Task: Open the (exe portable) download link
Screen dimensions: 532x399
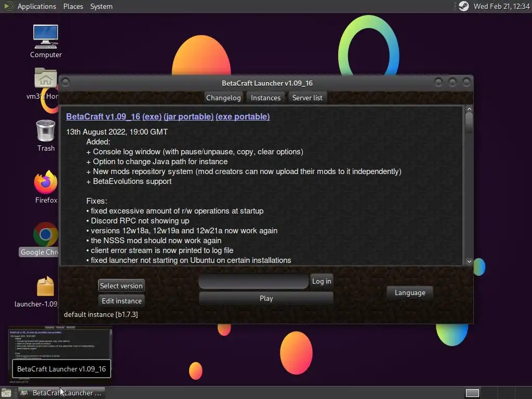Action: [243, 116]
